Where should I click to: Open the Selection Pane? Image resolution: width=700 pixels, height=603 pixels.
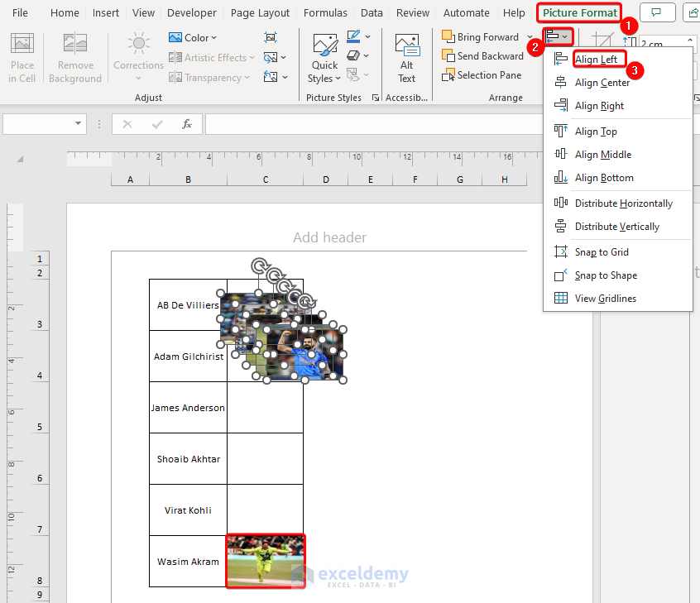coord(482,75)
